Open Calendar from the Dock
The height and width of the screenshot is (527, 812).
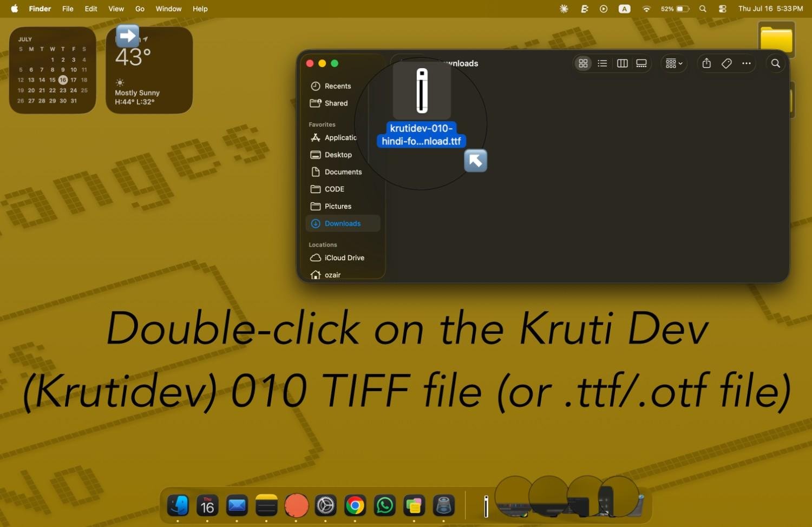207,505
